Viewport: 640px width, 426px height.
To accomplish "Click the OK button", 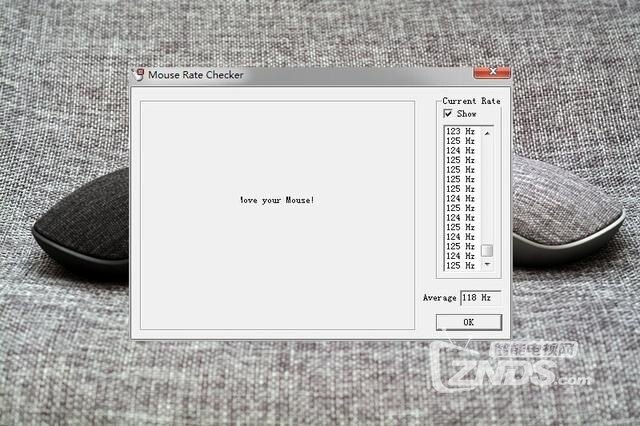I will tap(469, 322).
